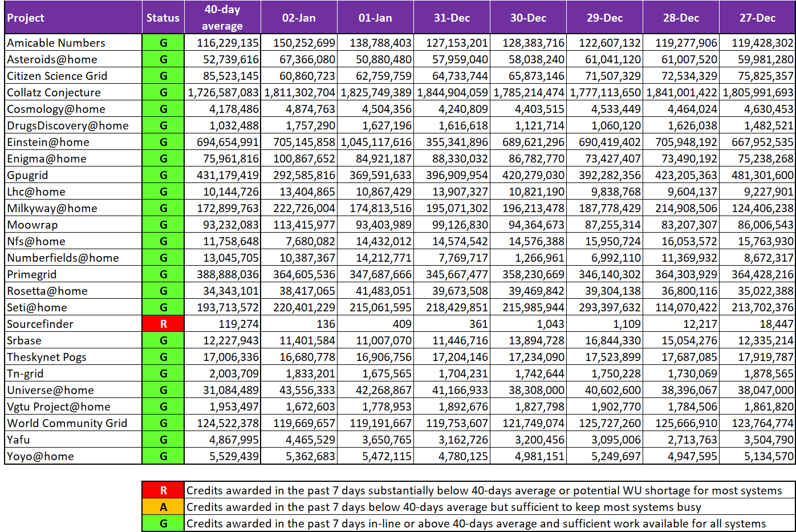Click the Sourcefinder project name
Image resolution: width=796 pixels, height=532 pixels.
click(x=40, y=324)
